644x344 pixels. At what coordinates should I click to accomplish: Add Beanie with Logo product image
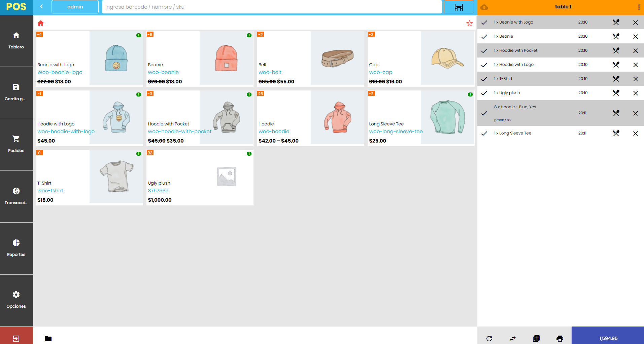tap(116, 58)
